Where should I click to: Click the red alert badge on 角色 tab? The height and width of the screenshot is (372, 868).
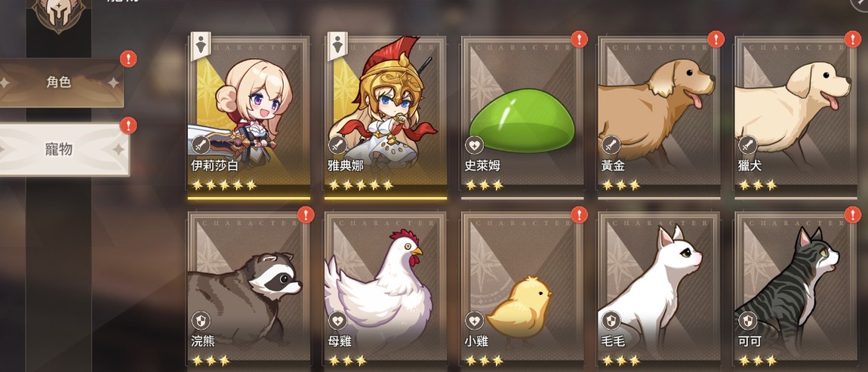pos(128,59)
